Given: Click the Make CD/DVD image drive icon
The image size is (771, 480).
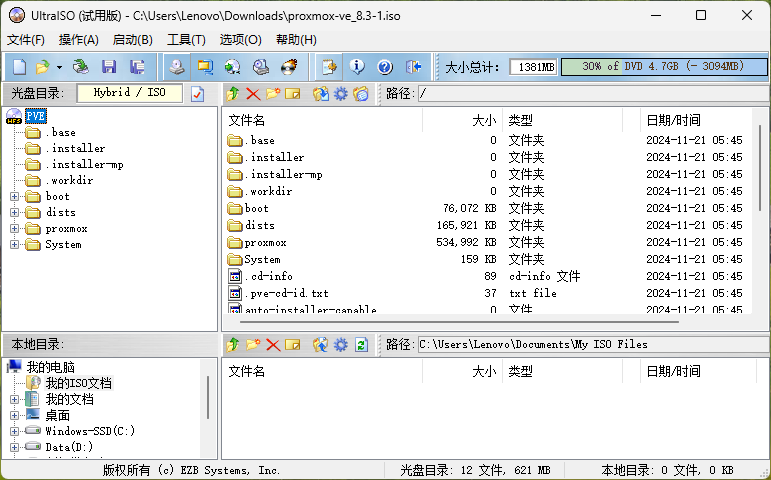Looking at the screenshot, I should [x=177, y=66].
